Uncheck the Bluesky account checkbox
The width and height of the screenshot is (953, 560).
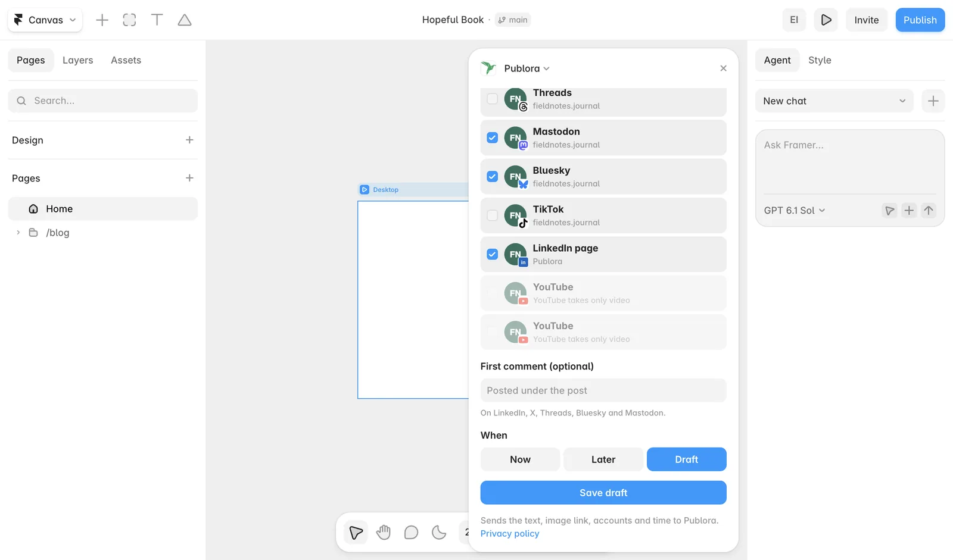[492, 177]
